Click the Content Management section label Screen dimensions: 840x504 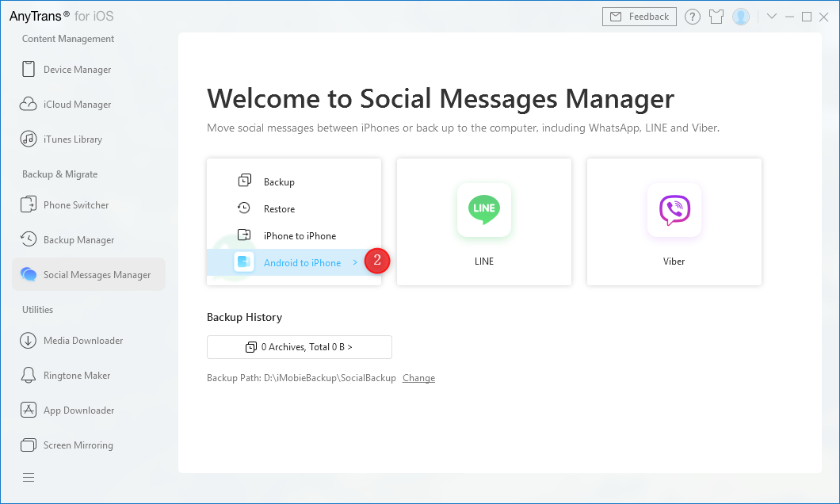tap(68, 39)
